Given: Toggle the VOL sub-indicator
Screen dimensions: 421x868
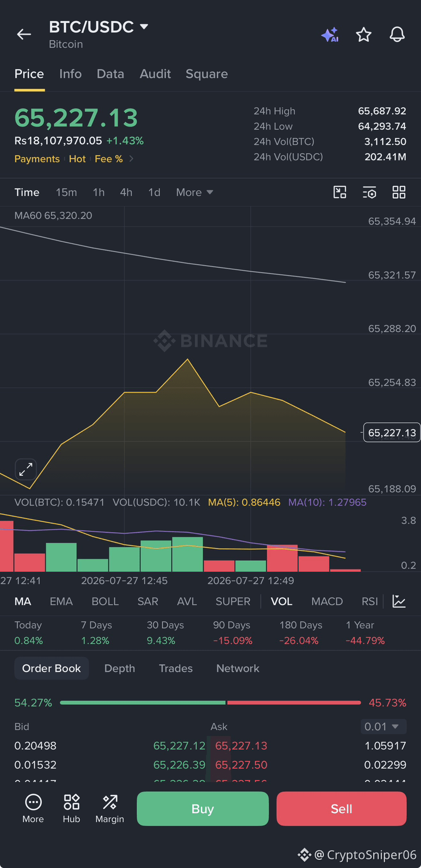Looking at the screenshot, I should (282, 601).
